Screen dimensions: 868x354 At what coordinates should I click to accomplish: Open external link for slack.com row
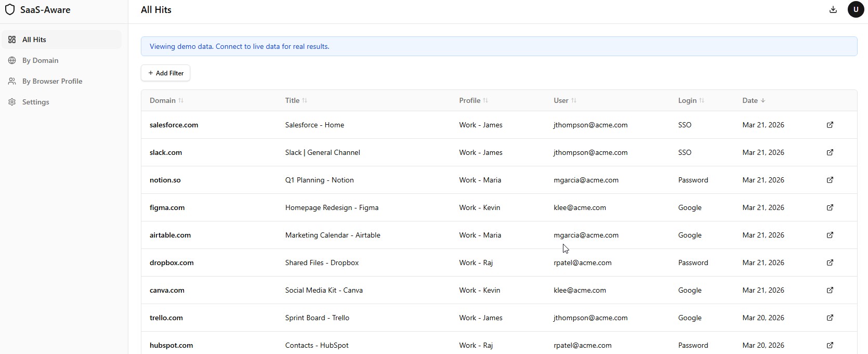tap(830, 152)
